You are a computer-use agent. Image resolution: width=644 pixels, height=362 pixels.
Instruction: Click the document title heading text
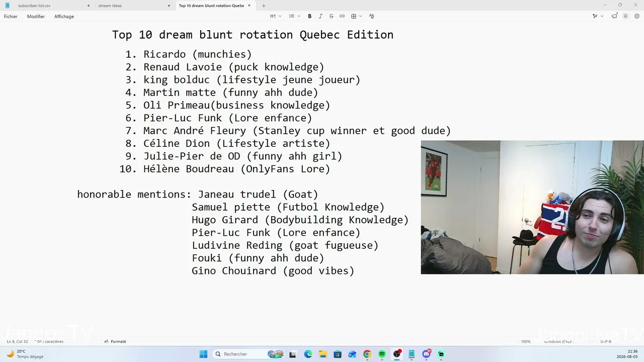click(253, 35)
